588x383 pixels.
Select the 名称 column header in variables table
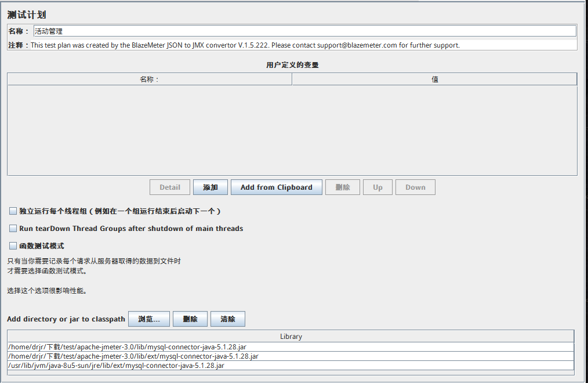150,79
